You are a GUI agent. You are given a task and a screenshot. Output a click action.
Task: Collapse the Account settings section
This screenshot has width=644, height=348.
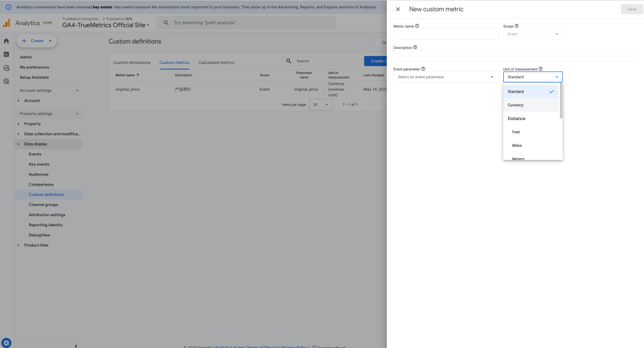(77, 91)
